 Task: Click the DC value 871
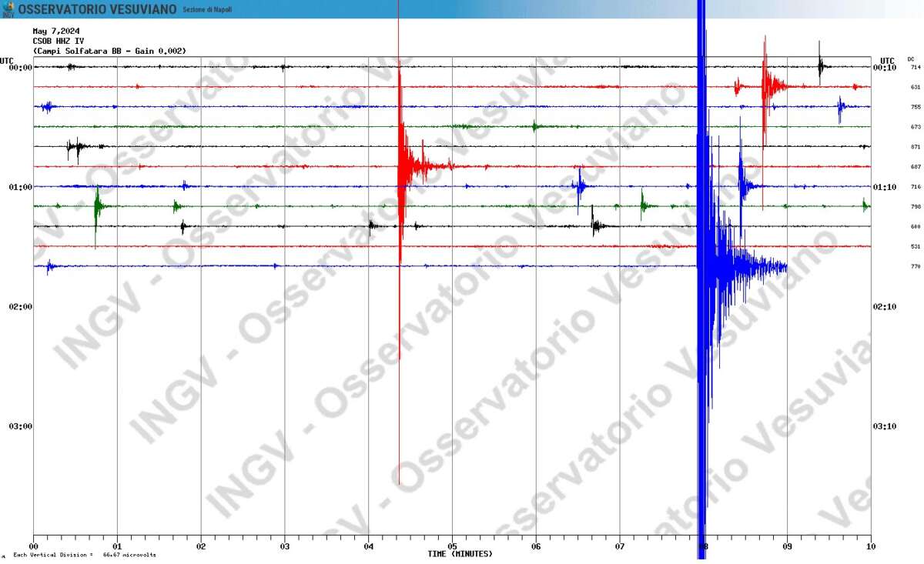916,147
